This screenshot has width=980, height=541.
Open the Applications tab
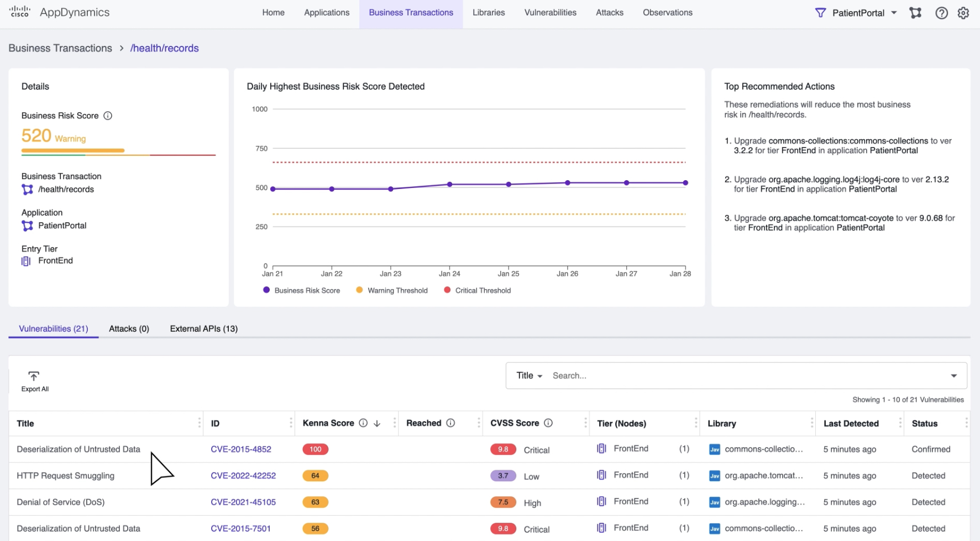click(327, 13)
